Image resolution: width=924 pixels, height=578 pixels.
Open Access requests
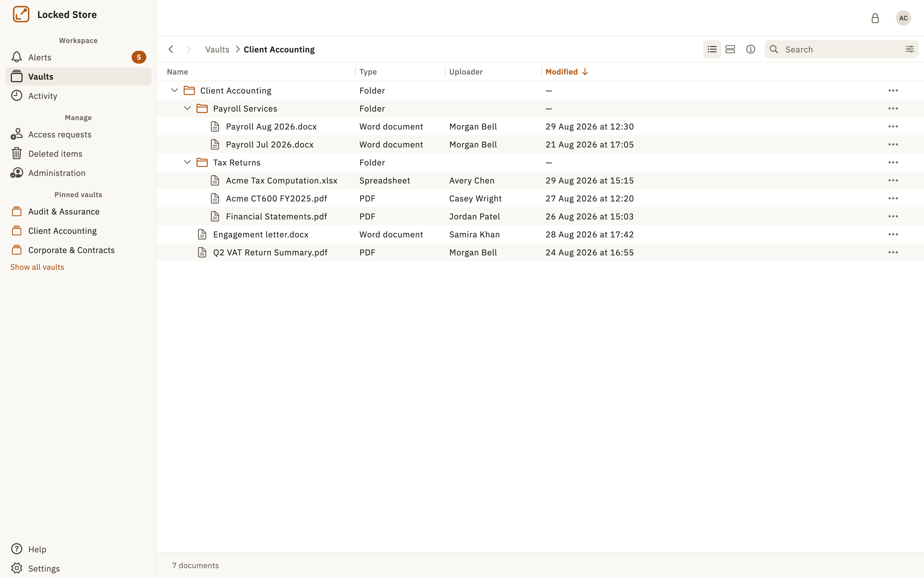click(78, 135)
